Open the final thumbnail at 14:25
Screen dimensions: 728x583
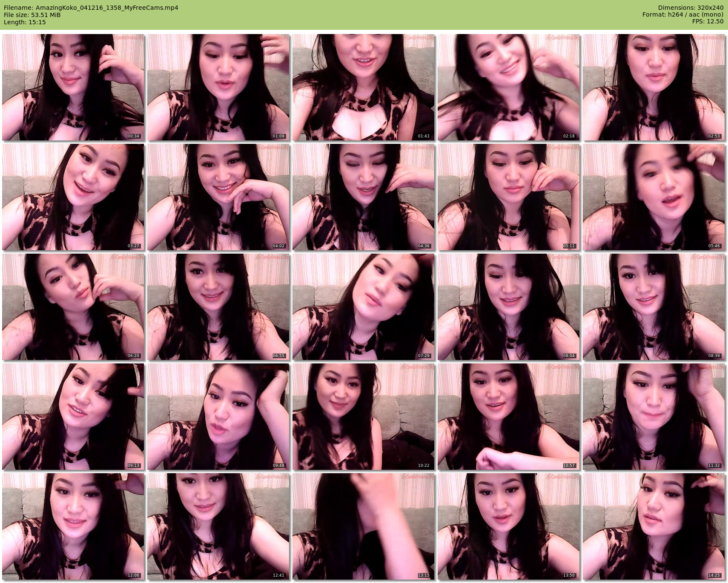click(x=654, y=526)
